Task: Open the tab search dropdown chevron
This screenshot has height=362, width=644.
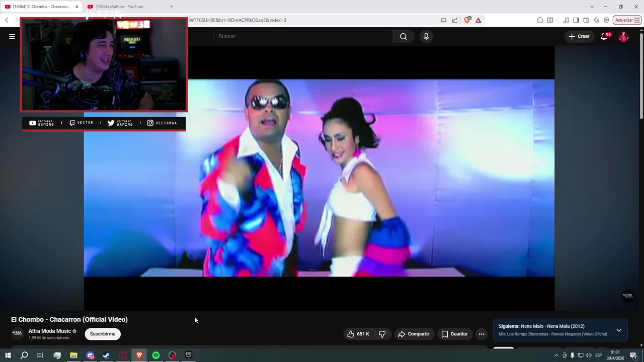Action: [592, 7]
